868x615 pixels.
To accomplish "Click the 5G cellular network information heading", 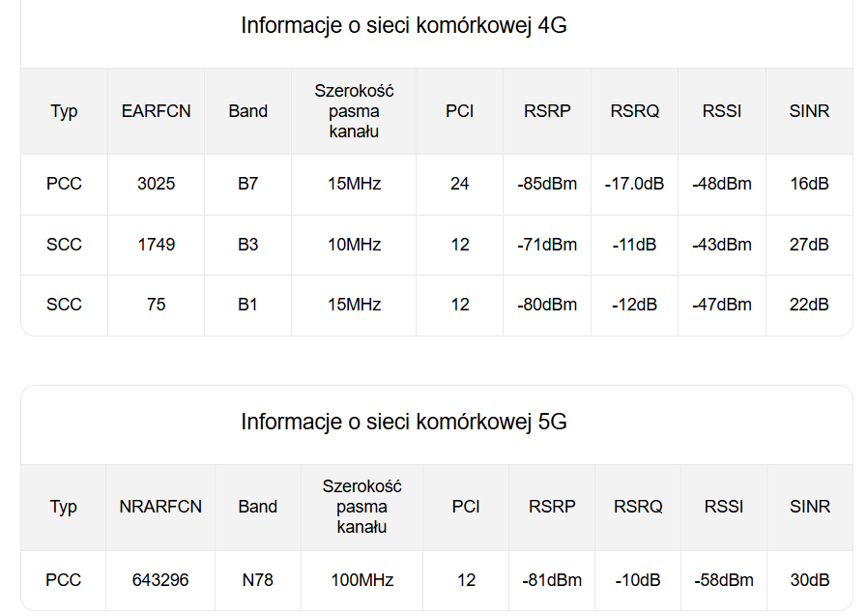I will (403, 423).
